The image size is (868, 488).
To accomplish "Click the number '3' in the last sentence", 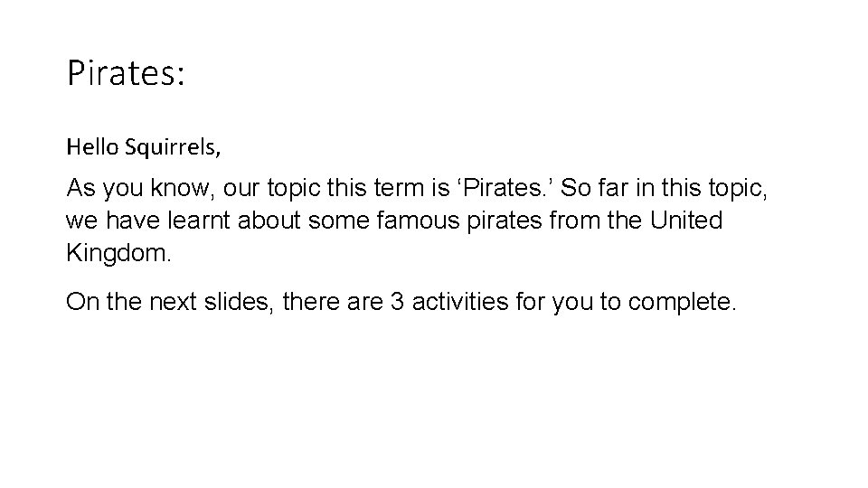I will click(x=396, y=301).
